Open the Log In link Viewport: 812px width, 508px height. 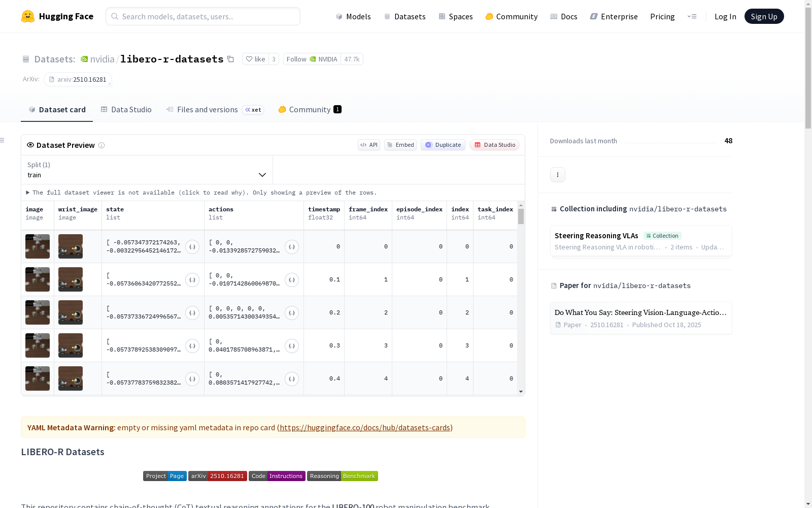[725, 16]
